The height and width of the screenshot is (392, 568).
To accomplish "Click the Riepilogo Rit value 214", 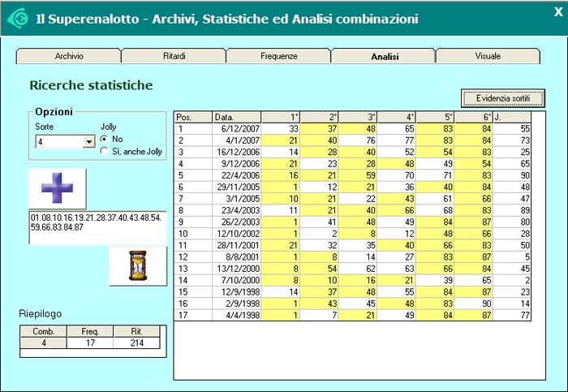I will [x=136, y=342].
